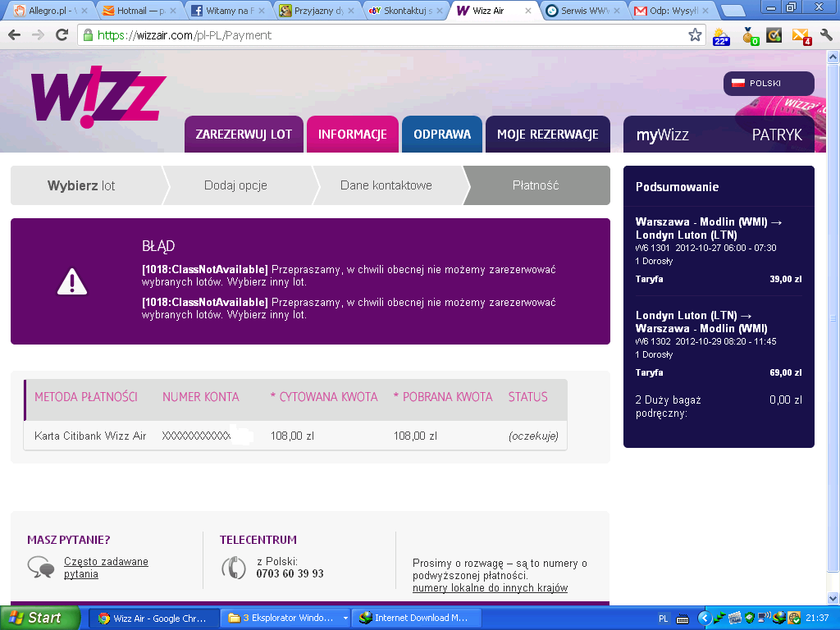This screenshot has width=840, height=630.
Task: Go to the Dodaj opcje step
Action: 235,185
